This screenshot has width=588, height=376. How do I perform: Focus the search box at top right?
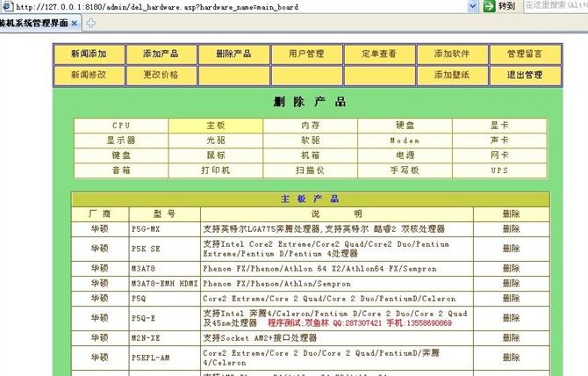[x=556, y=5]
